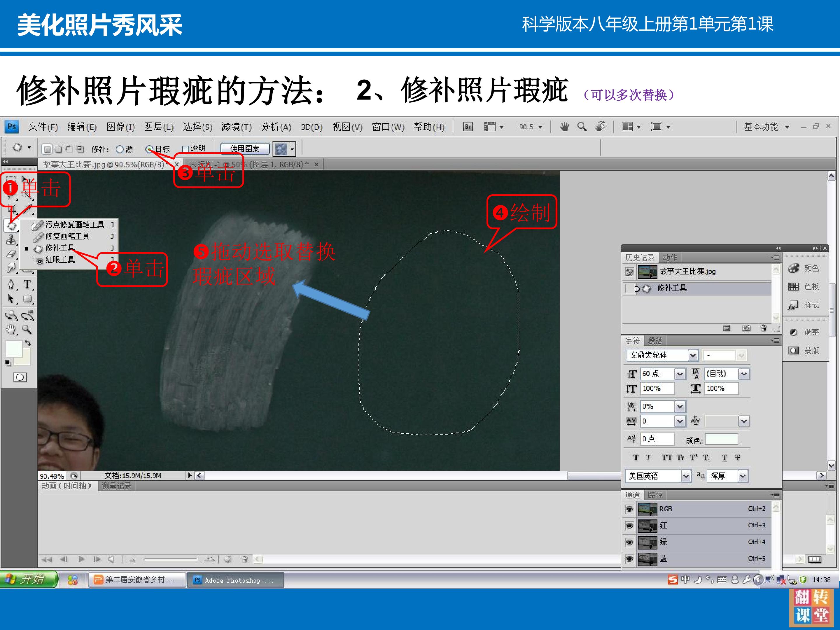
Task: Hide the 红 channel eye icon
Action: pyautogui.click(x=629, y=526)
